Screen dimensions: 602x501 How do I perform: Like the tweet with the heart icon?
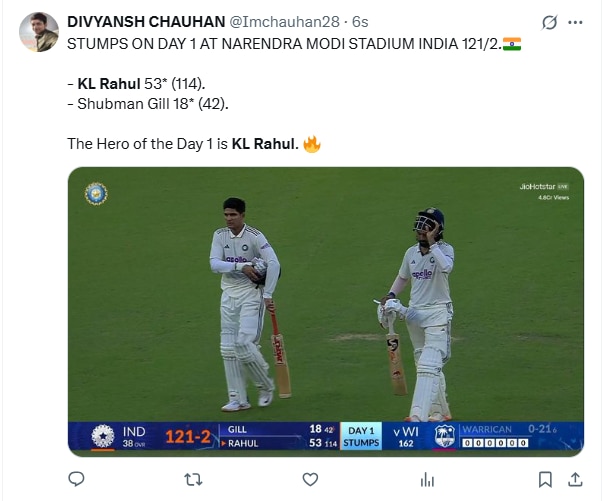point(312,480)
